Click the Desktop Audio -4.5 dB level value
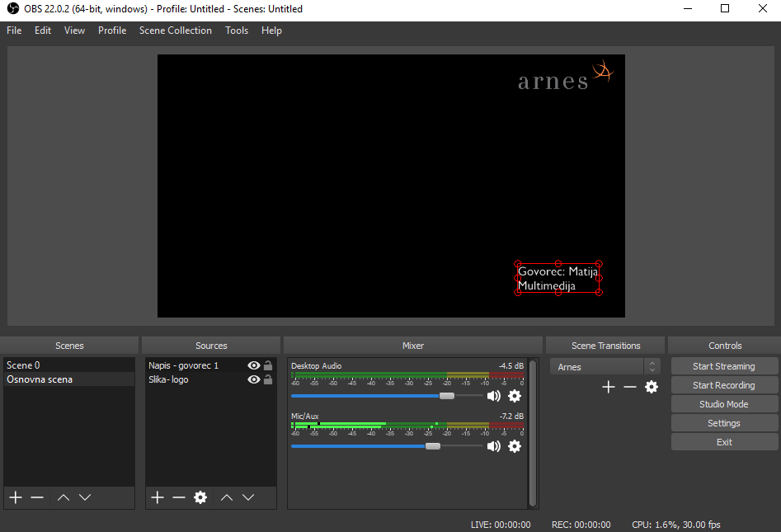The image size is (781, 532). [511, 365]
